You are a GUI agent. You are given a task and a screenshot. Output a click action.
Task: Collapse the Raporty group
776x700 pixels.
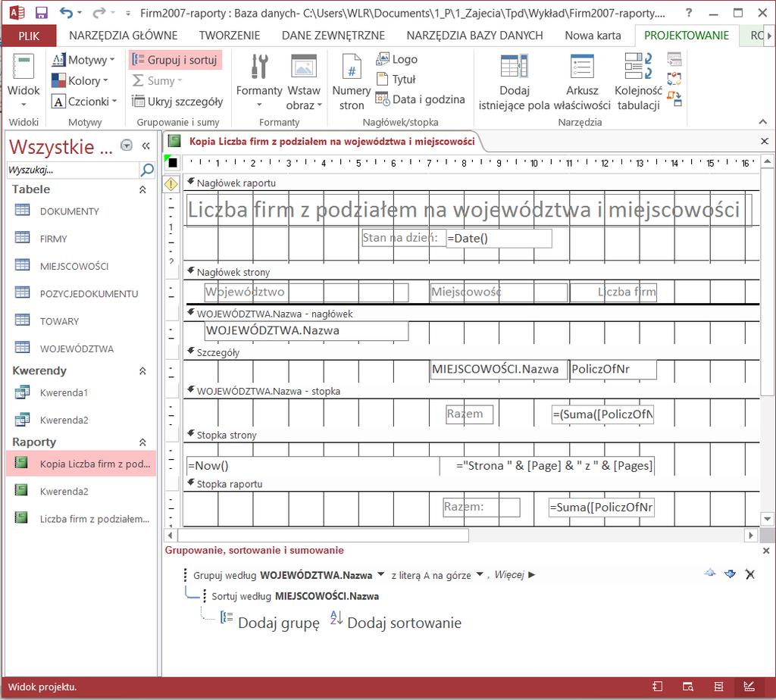pos(142,442)
